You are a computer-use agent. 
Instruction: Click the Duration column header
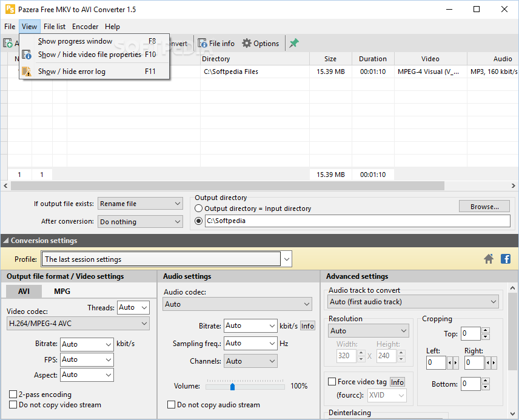373,59
